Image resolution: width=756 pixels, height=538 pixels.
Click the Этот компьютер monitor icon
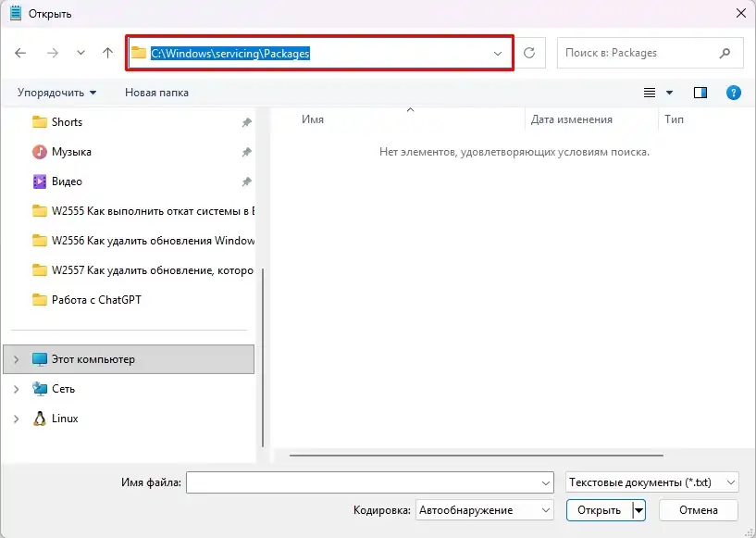[40, 359]
